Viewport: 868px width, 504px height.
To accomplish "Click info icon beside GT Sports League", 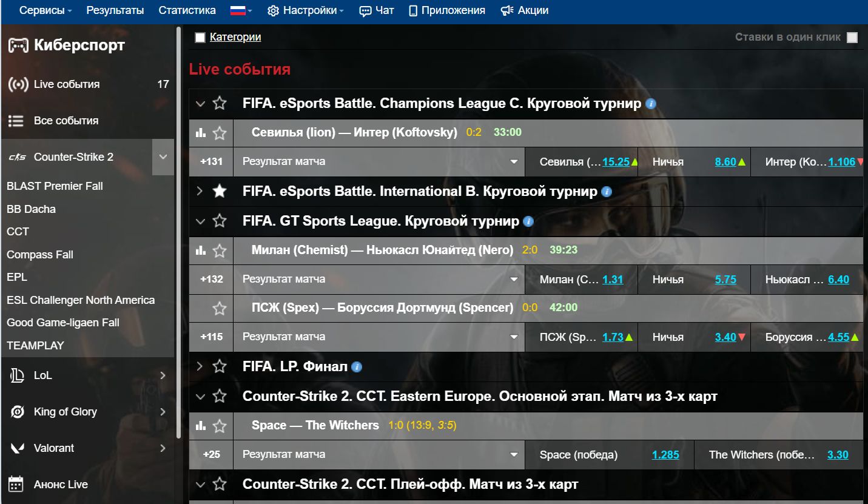I will (528, 221).
